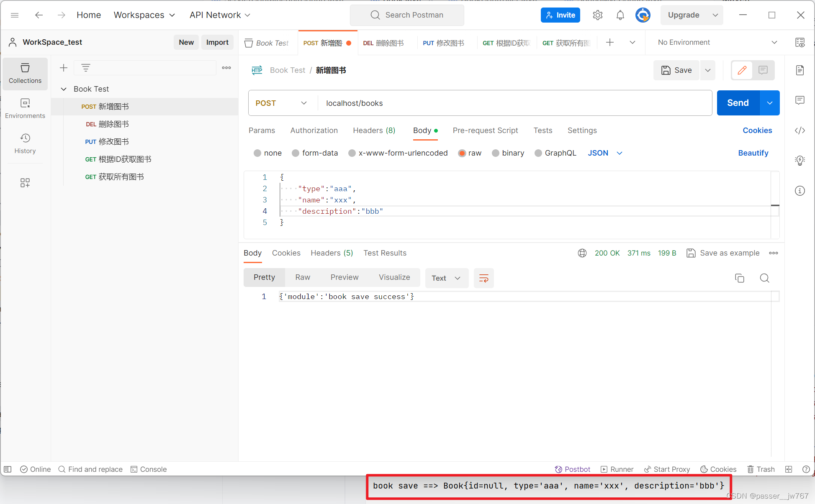815x504 pixels.
Task: Open the Environments sidebar panel
Action: click(x=25, y=109)
